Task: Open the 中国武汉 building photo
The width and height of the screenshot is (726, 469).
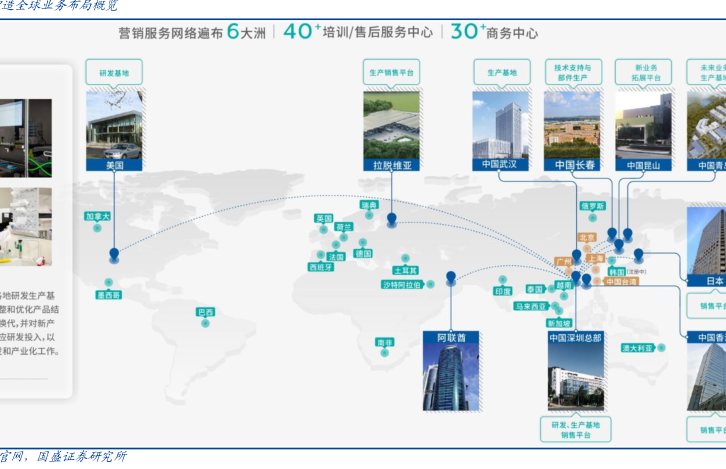Action: (x=501, y=124)
